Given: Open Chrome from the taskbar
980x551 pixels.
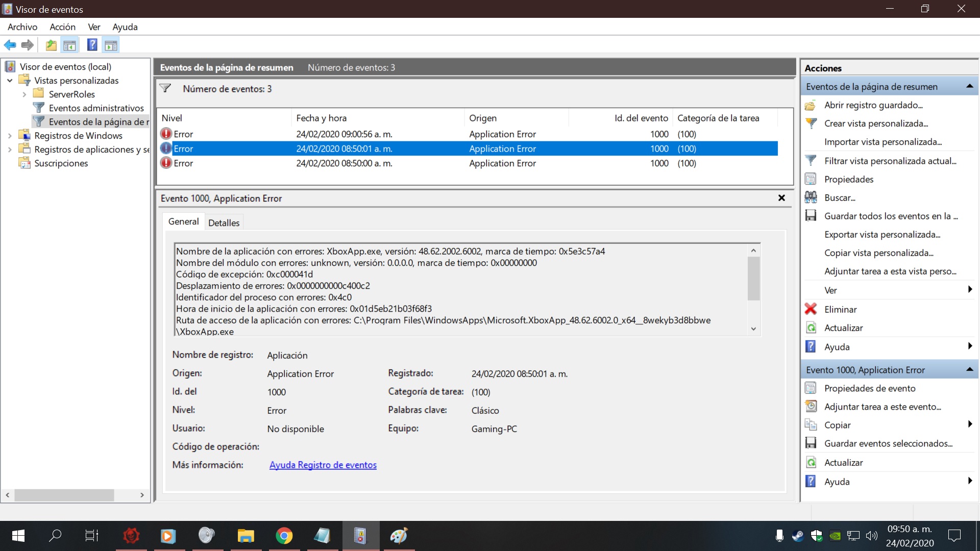Looking at the screenshot, I should (x=284, y=536).
